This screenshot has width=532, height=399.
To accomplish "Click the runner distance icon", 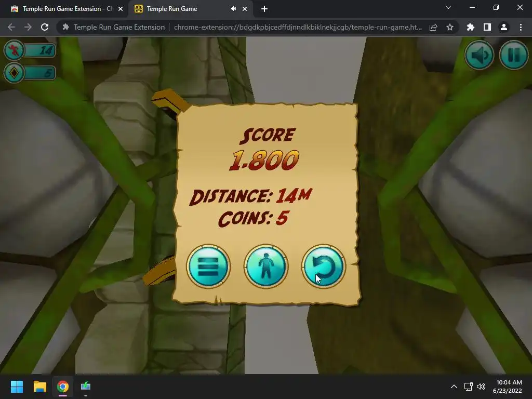I will click(x=14, y=50).
